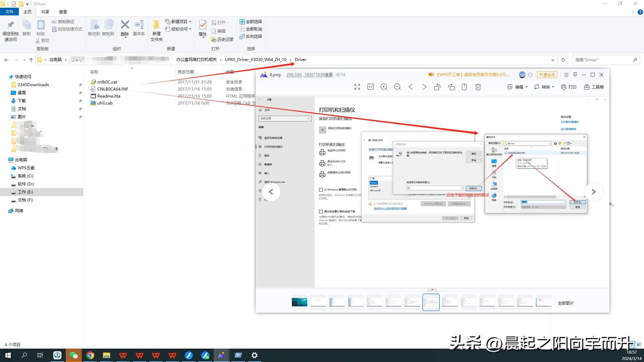The height and width of the screenshot is (362, 644).
Task: Open the 文件 tab in Explorer
Action: (x=9, y=12)
